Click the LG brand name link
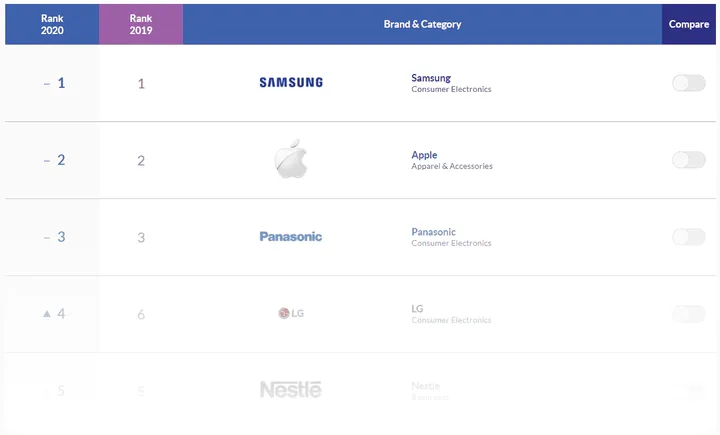This screenshot has height=435, width=720. click(417, 309)
